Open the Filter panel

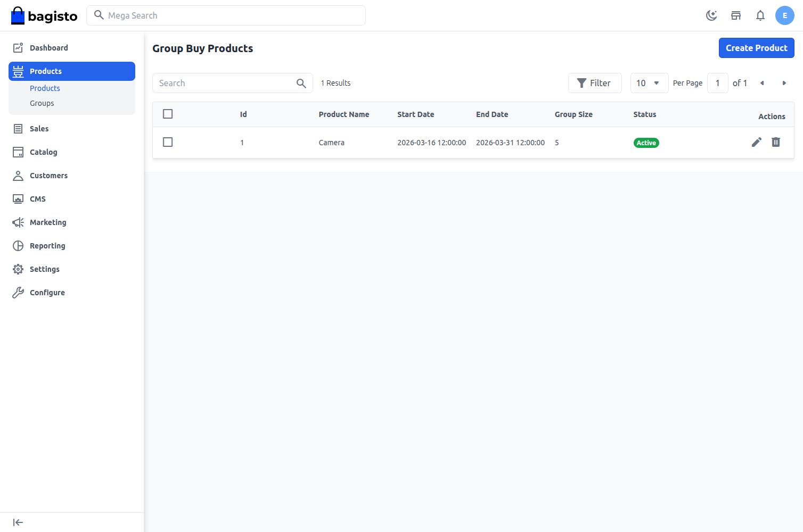pyautogui.click(x=595, y=83)
